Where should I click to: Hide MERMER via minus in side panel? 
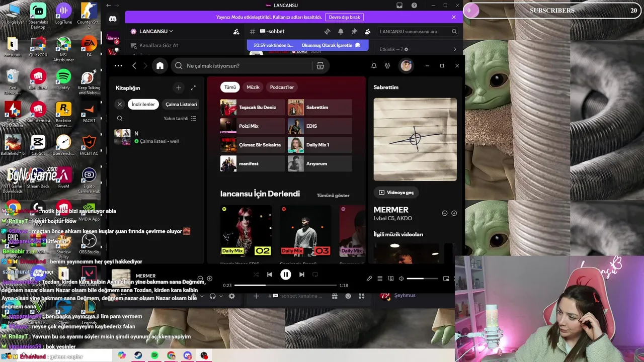[x=445, y=213]
